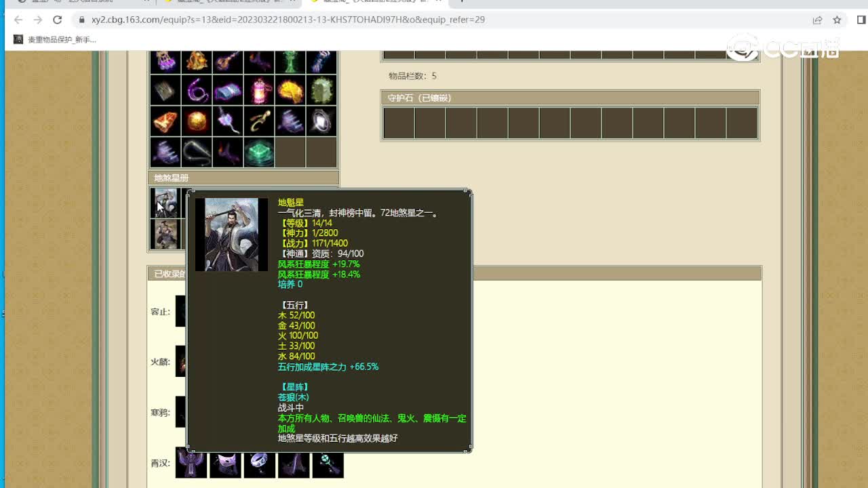Select the orange-red brick item
The width and height of the screenshot is (868, 488).
point(165,121)
